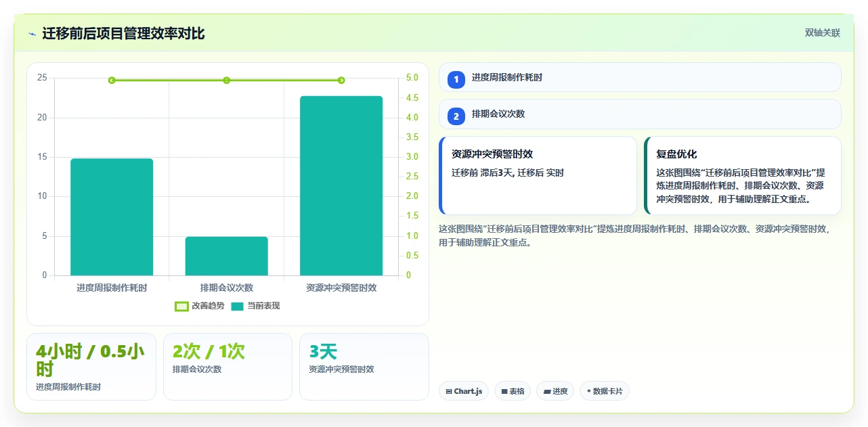Click the 双轴关联 label in header

822,33
